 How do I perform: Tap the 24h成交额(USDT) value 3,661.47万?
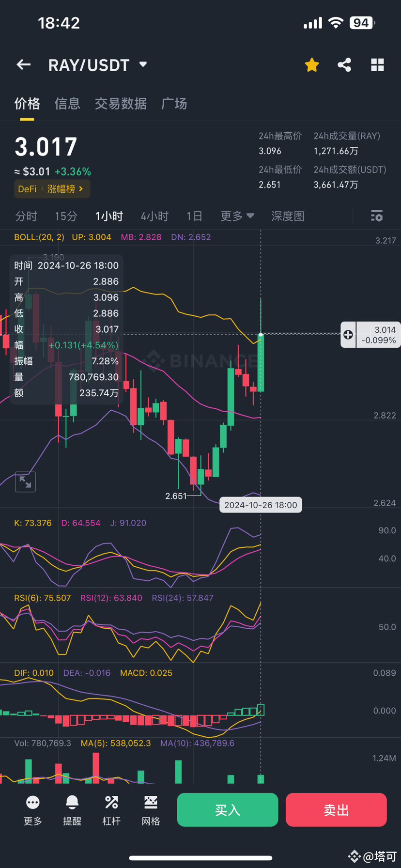(x=336, y=185)
